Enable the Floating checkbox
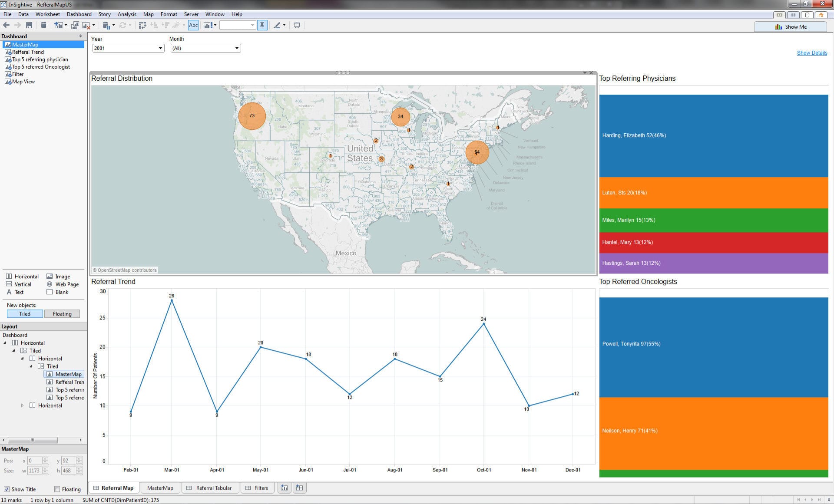Screen dimensions: 834x504 (57, 489)
